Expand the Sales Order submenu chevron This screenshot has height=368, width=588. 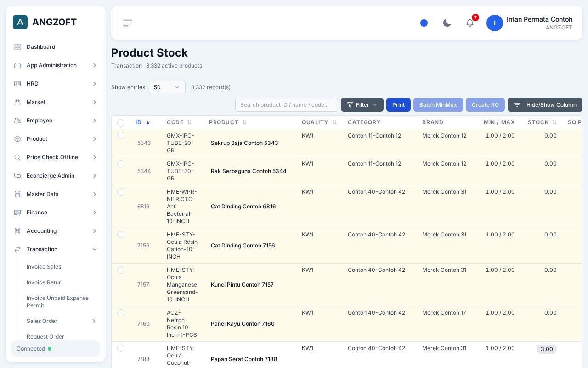[94, 321]
